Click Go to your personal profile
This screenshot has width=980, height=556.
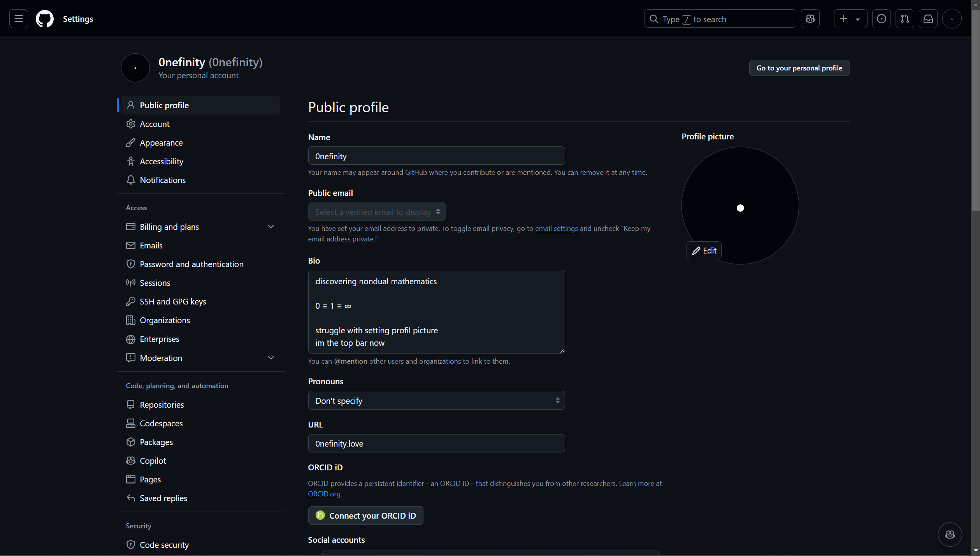pos(799,68)
